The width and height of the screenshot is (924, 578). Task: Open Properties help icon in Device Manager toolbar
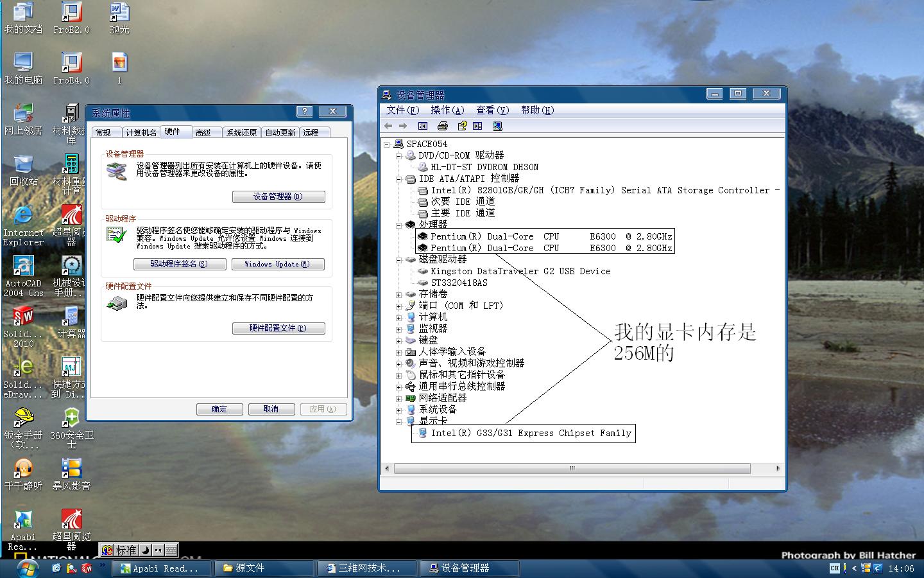point(461,127)
